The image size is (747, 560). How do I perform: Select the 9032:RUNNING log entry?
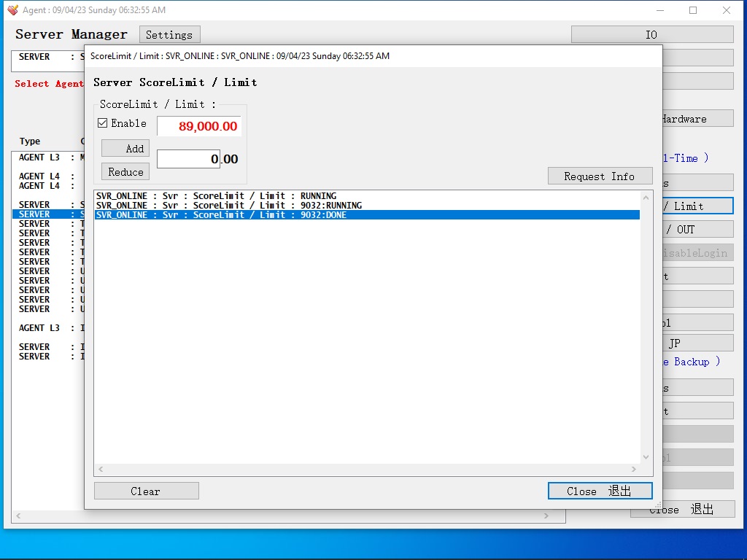point(292,206)
